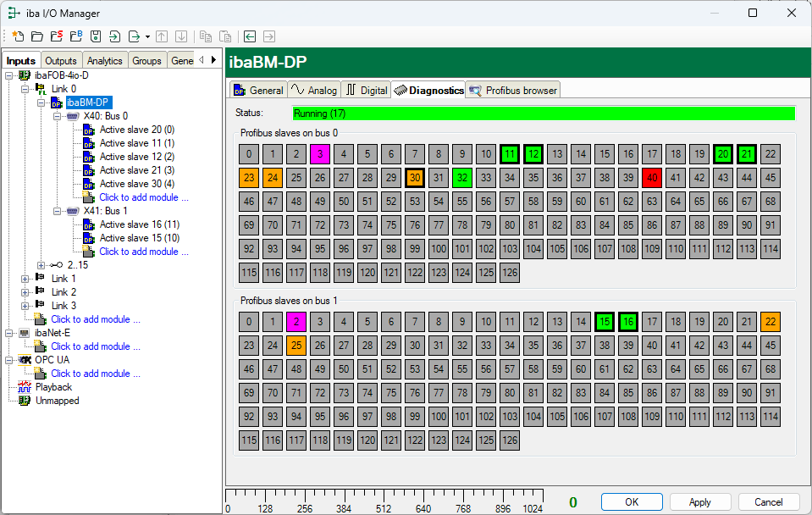Screen dimensions: 812x515
Task: Expand the Link 1 tree node
Action: coord(25,279)
